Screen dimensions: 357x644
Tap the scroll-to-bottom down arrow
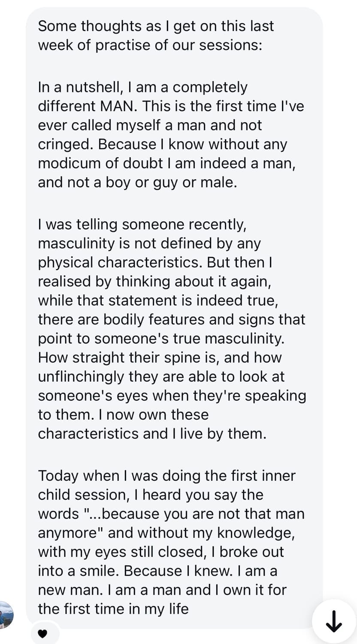click(x=334, y=622)
